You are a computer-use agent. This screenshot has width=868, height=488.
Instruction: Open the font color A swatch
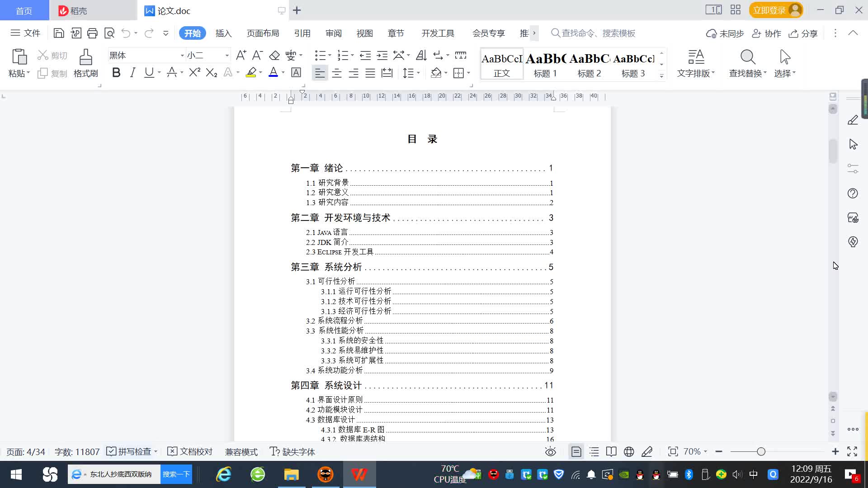click(x=273, y=72)
